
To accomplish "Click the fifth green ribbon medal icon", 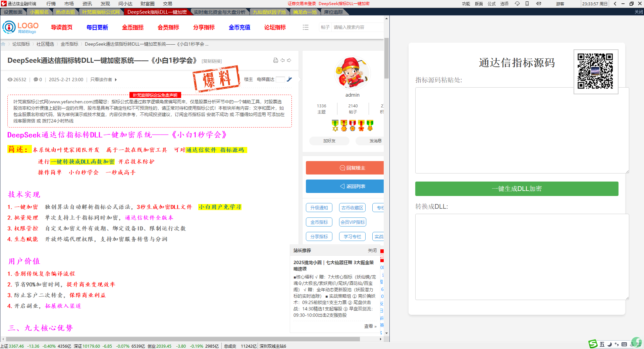I will 370,126.
